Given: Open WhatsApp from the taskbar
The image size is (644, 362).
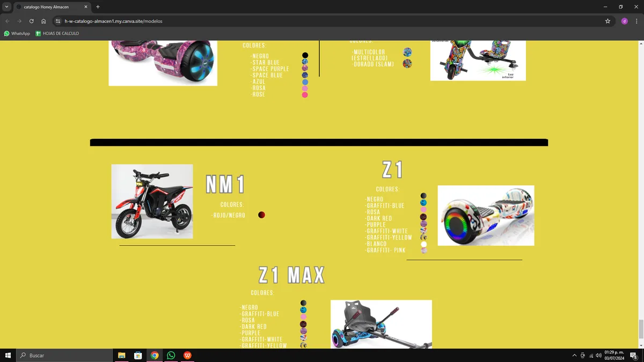Looking at the screenshot, I should (171, 356).
